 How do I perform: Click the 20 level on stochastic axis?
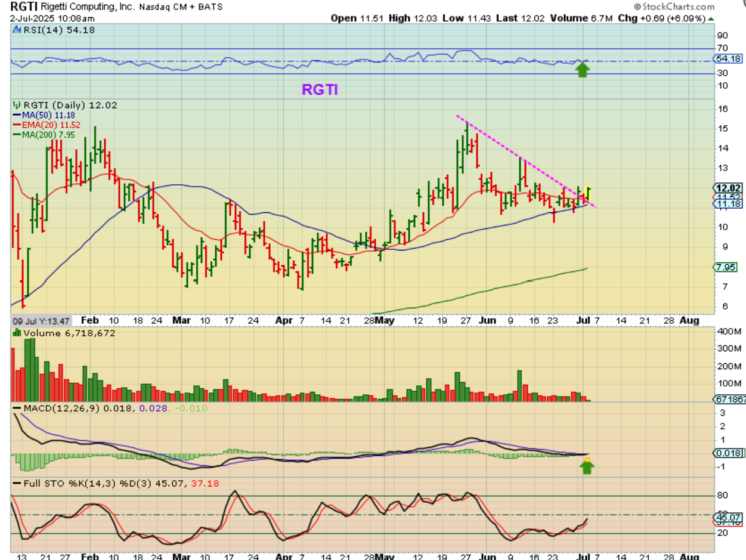(x=722, y=533)
